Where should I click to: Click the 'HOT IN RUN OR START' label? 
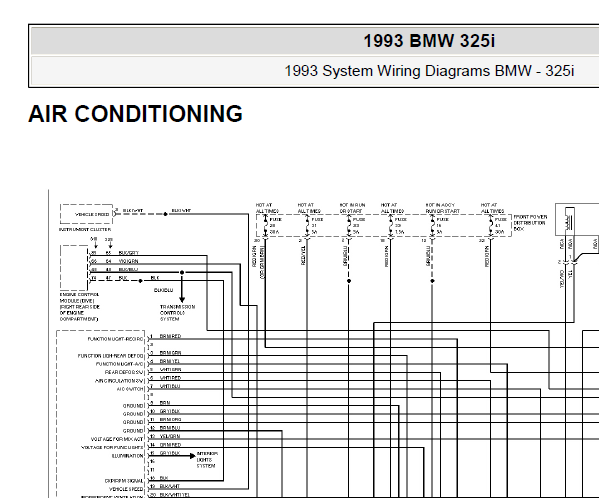(x=352, y=208)
